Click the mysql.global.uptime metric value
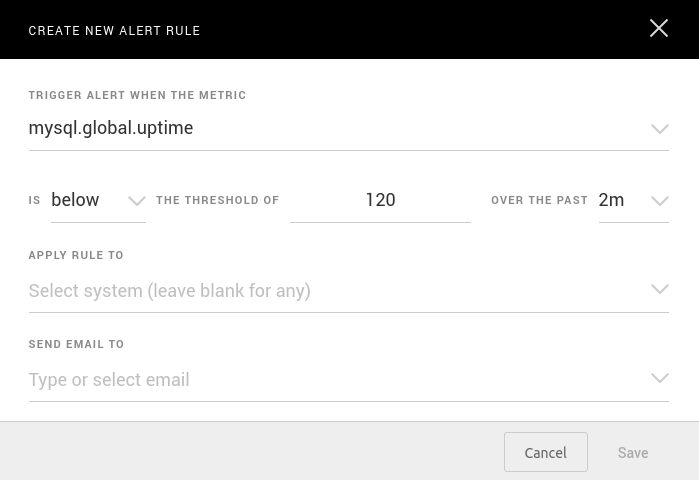This screenshot has height=480, width=699. [111, 128]
